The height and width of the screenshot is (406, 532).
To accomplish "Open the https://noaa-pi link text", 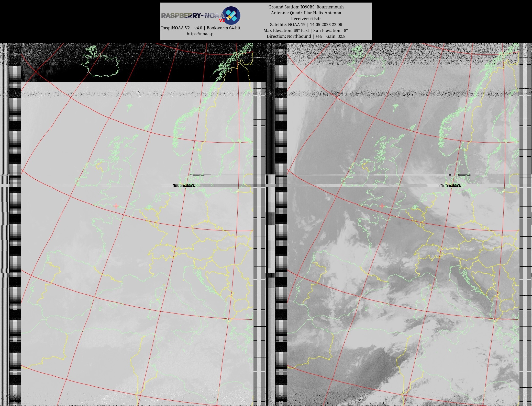I will (x=201, y=34).
